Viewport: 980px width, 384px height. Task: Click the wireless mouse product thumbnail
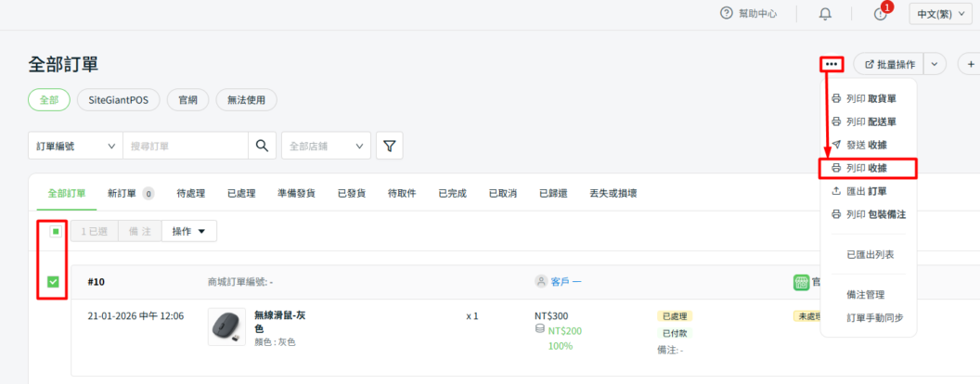pyautogui.click(x=226, y=327)
